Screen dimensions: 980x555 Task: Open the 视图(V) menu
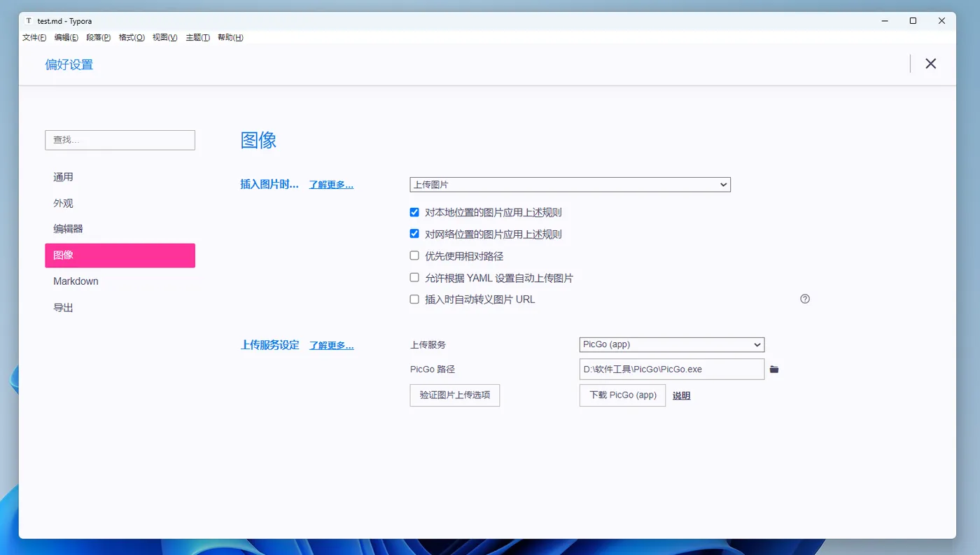(x=165, y=38)
